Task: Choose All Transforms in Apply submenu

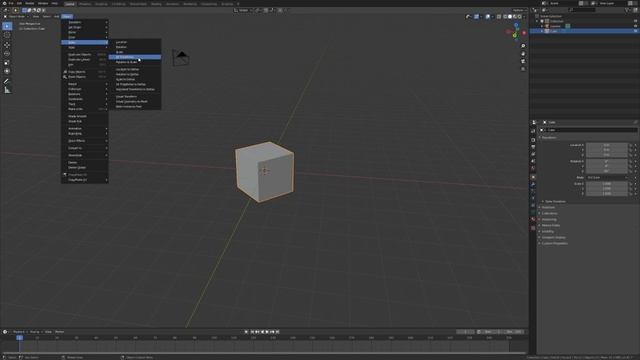Action: pos(135,57)
